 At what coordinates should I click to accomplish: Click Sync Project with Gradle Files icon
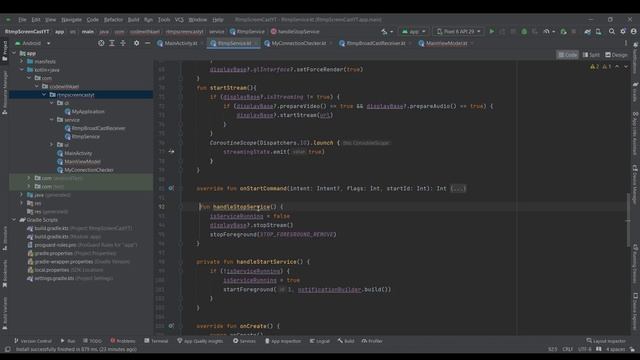[587, 31]
